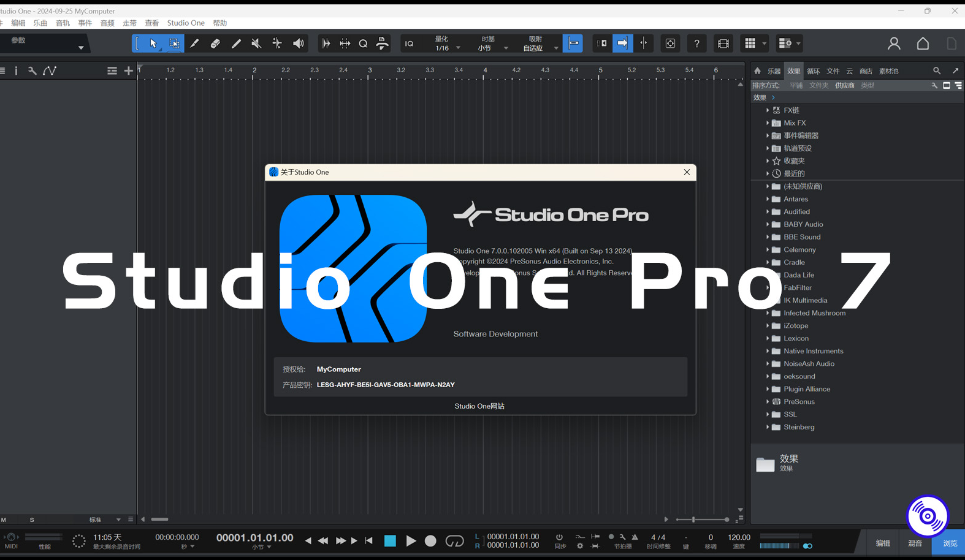The width and height of the screenshot is (965, 560).
Task: Select the Split (knife) tool
Action: tap(194, 44)
